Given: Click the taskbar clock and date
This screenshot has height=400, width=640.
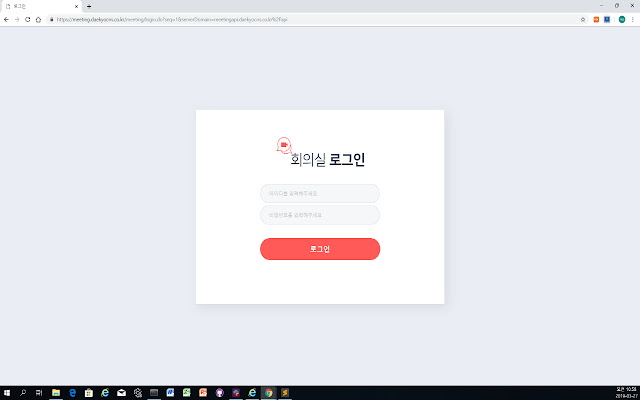Looking at the screenshot, I should [x=626, y=393].
